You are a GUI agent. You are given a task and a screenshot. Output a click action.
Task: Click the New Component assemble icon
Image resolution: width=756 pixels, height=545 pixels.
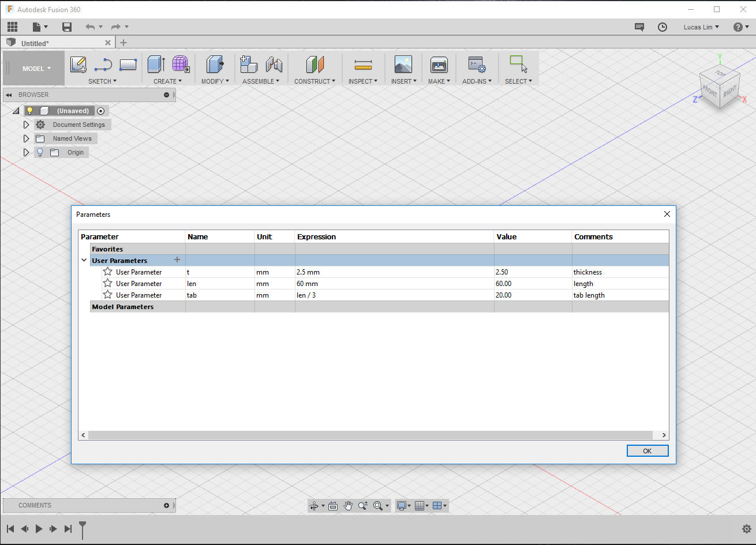pos(249,64)
